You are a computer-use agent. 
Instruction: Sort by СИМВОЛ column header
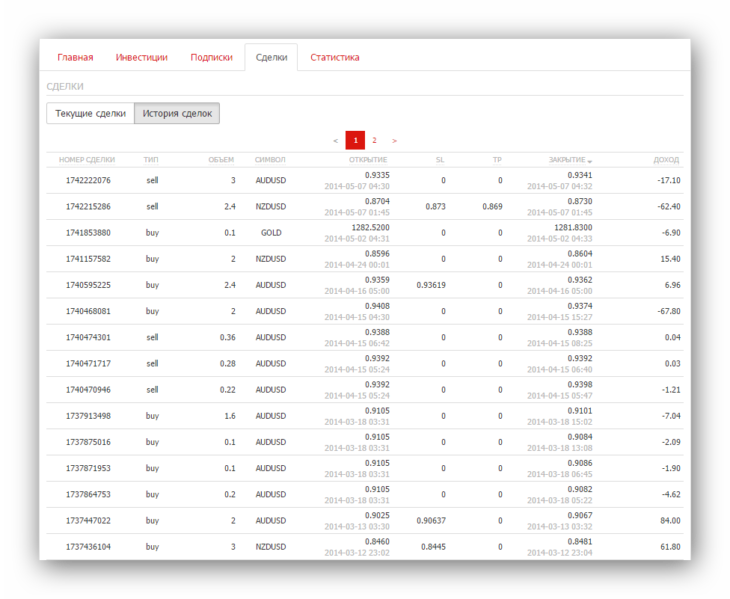[270, 160]
